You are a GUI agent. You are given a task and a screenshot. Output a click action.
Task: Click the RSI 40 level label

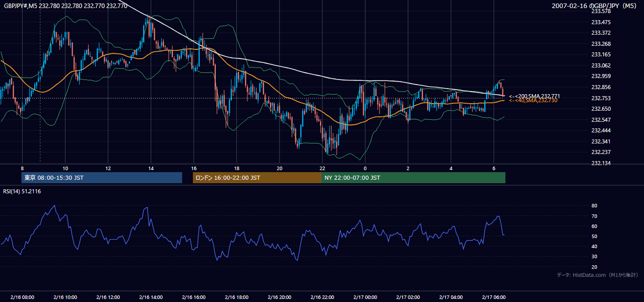coord(594,246)
